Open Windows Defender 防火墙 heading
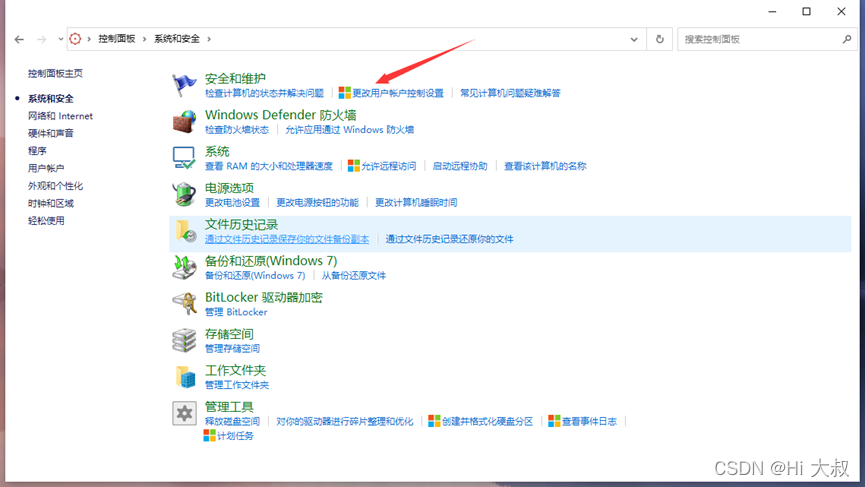The width and height of the screenshot is (865, 487). [281, 115]
